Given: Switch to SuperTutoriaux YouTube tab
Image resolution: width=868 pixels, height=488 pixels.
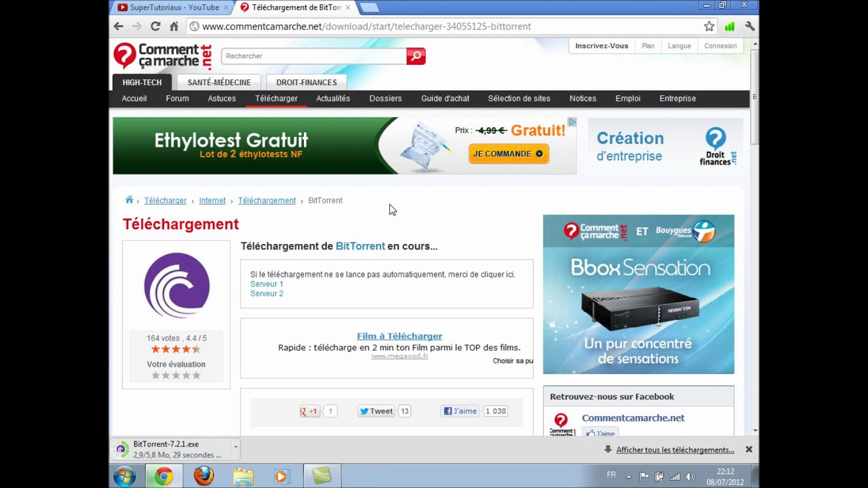Looking at the screenshot, I should pyautogui.click(x=170, y=7).
